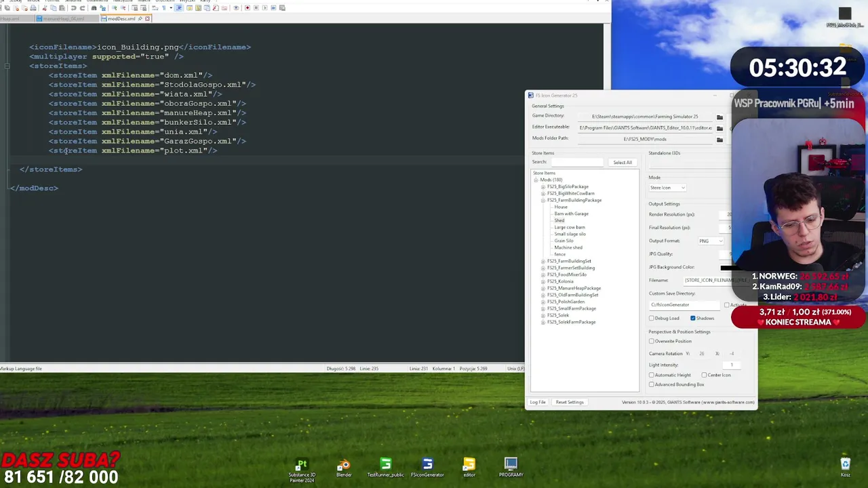Image resolution: width=868 pixels, height=488 pixels.
Task: Open the editor desktop folder
Action: tap(469, 469)
